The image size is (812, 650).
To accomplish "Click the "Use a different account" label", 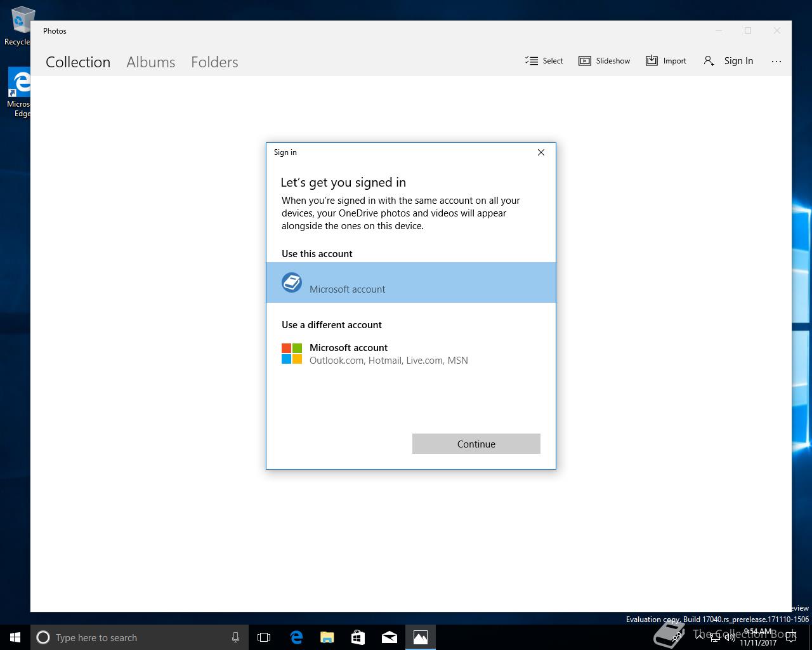I will click(x=332, y=324).
